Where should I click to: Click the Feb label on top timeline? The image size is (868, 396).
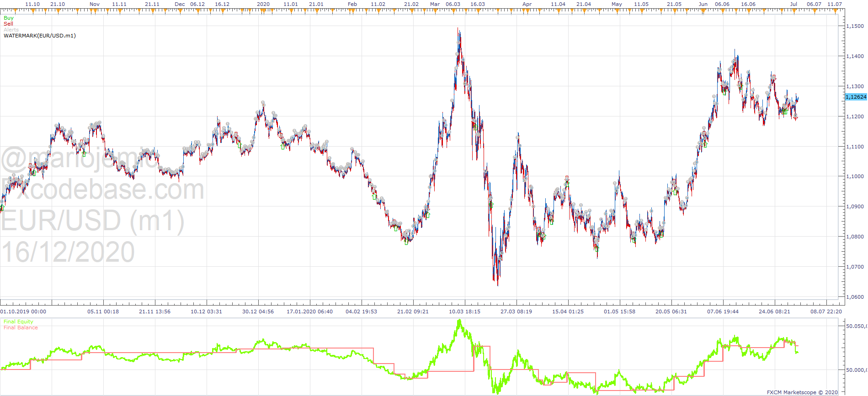[352, 4]
